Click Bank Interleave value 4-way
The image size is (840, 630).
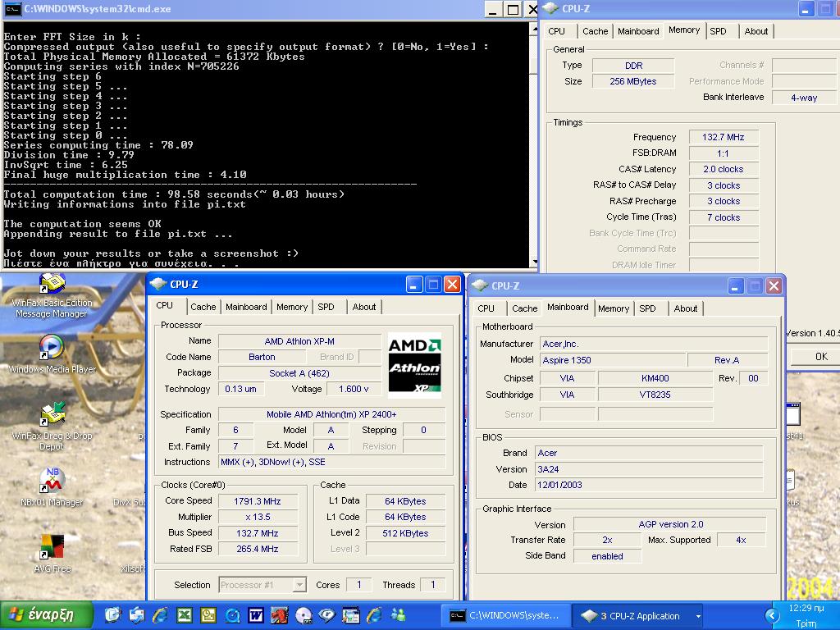click(804, 98)
